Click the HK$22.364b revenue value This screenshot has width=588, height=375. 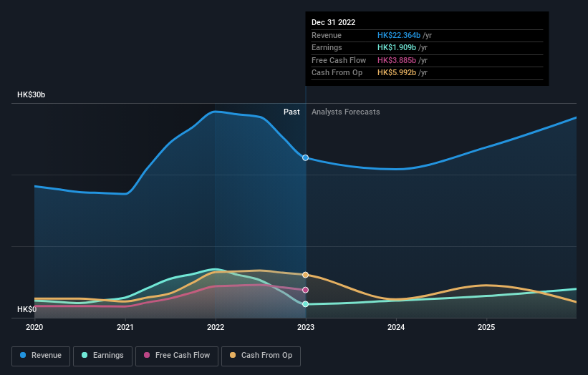click(399, 35)
